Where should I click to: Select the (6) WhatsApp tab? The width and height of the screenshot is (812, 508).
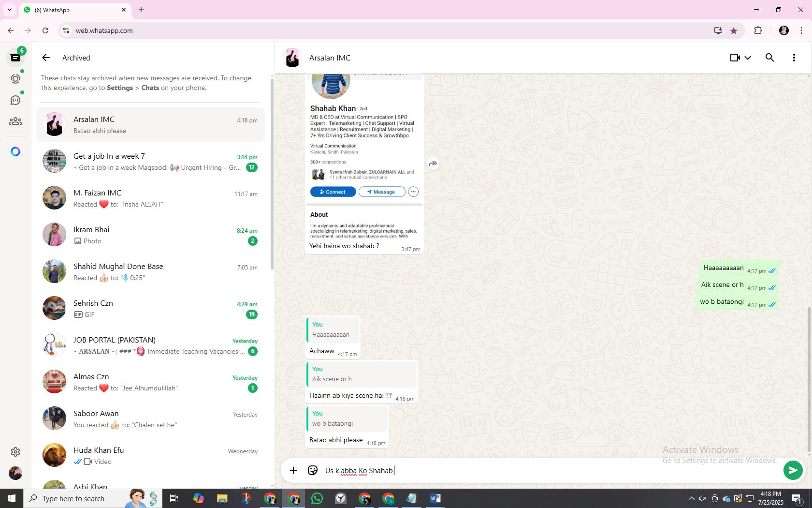tap(75, 10)
